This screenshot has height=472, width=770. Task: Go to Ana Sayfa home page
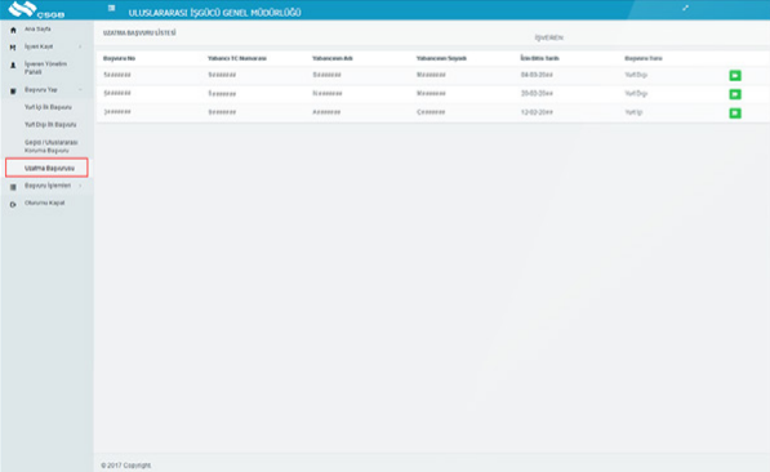[x=36, y=30]
